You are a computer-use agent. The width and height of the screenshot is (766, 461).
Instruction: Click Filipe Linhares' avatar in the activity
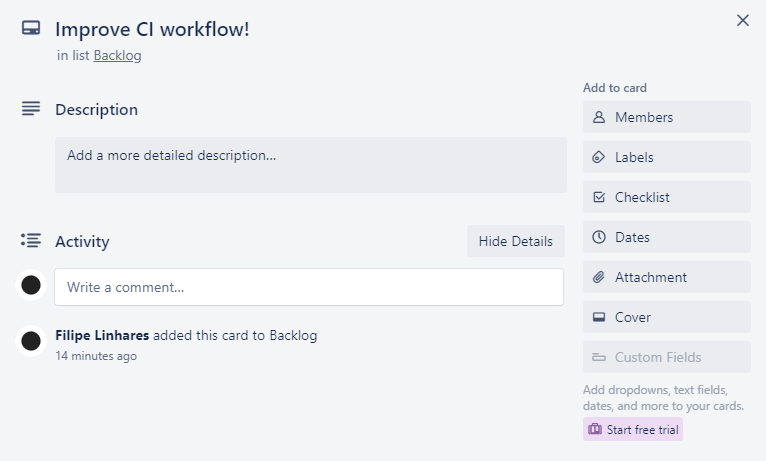31,341
